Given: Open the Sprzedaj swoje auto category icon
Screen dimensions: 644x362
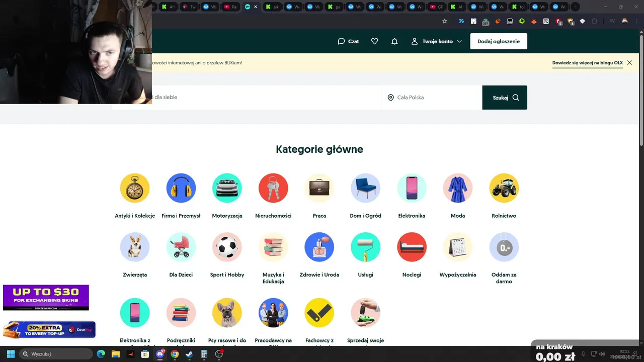Looking at the screenshot, I should point(365,313).
